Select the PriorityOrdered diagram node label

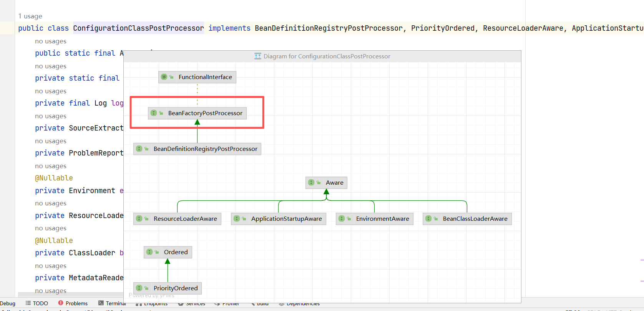coord(176,288)
